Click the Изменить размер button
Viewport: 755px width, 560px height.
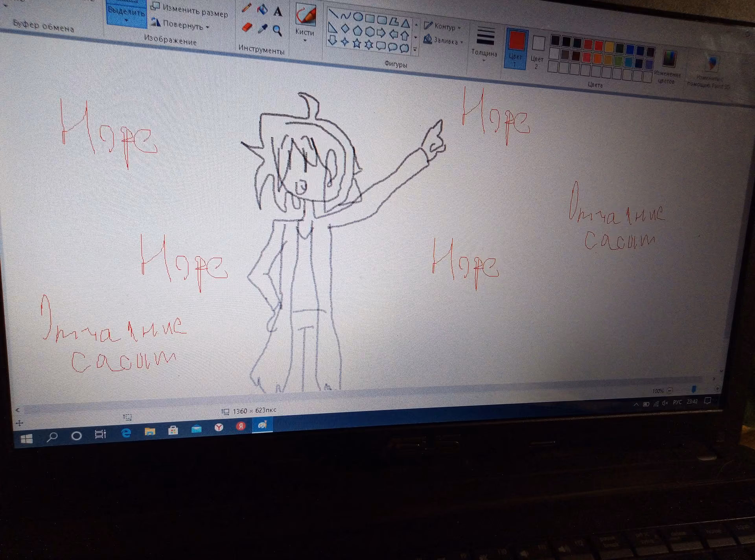[x=190, y=10]
